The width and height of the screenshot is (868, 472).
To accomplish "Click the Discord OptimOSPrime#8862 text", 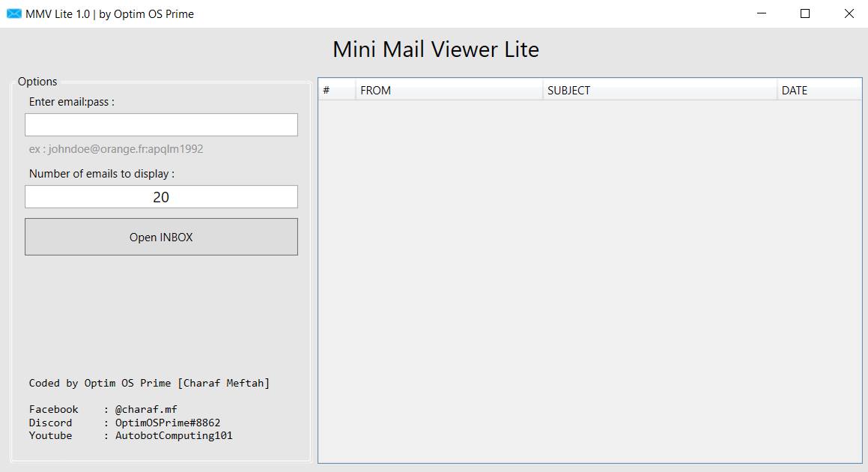I will (124, 423).
